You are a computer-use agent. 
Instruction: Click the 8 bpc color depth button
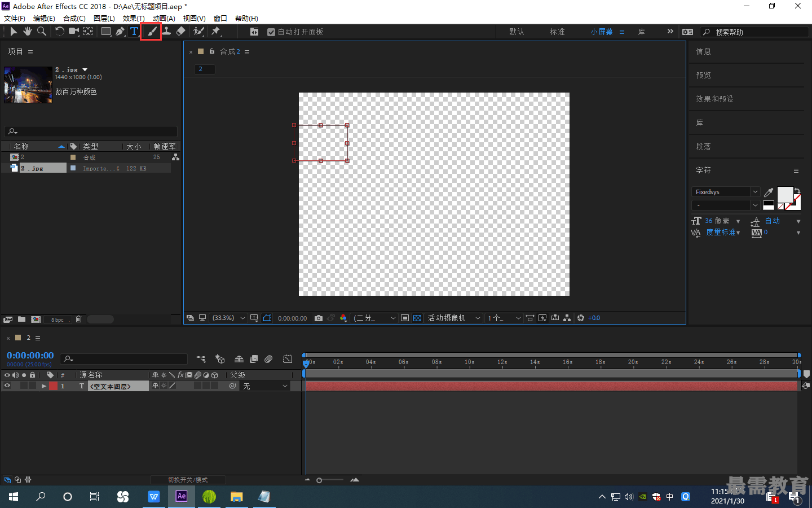[58, 320]
